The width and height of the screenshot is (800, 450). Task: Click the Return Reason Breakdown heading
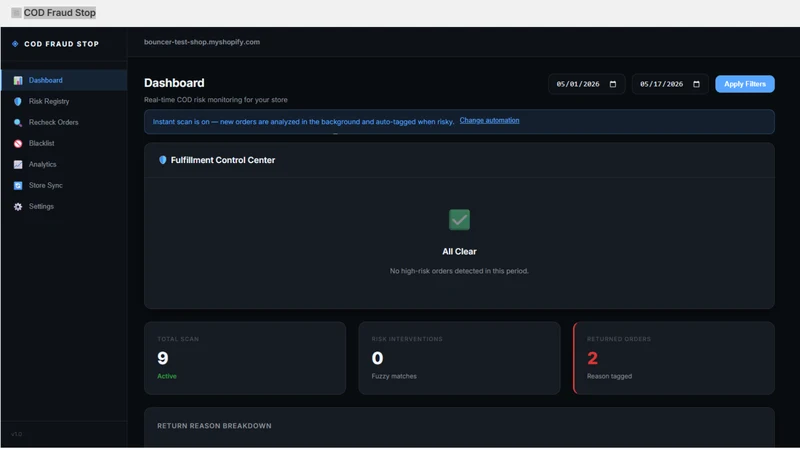(x=214, y=426)
